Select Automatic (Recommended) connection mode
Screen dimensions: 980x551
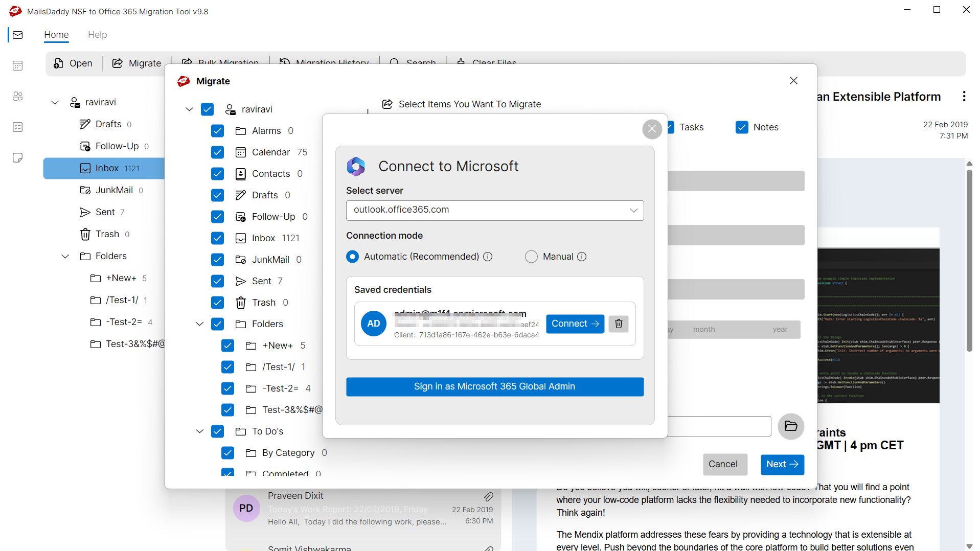pos(352,257)
